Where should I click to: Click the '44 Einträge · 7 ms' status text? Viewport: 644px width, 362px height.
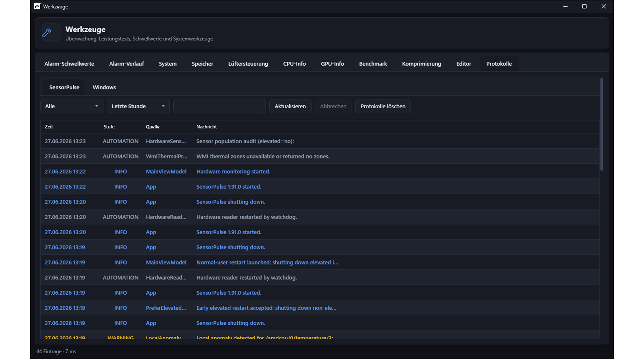(x=56, y=351)
